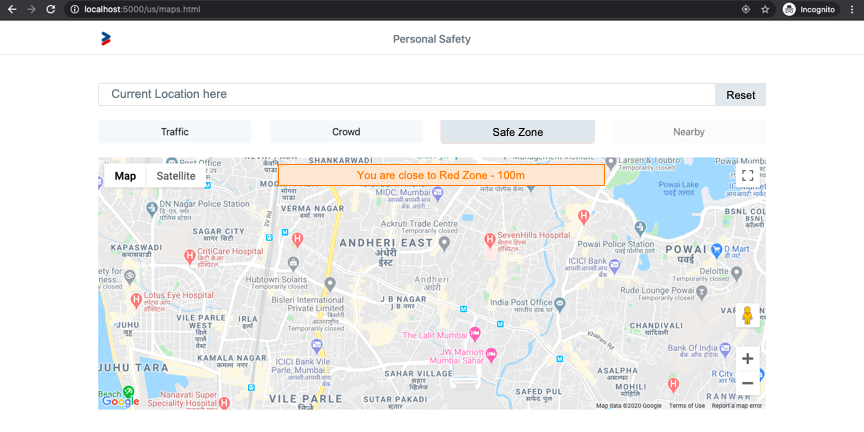
Task: Click the Chandivali label
Action: [656, 325]
